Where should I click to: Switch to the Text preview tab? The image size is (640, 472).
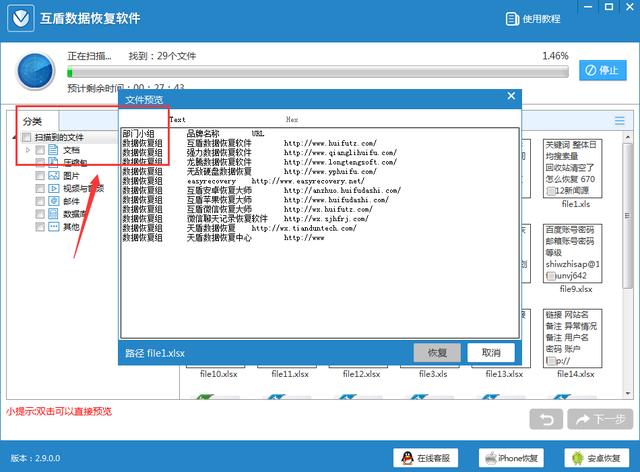click(x=177, y=120)
